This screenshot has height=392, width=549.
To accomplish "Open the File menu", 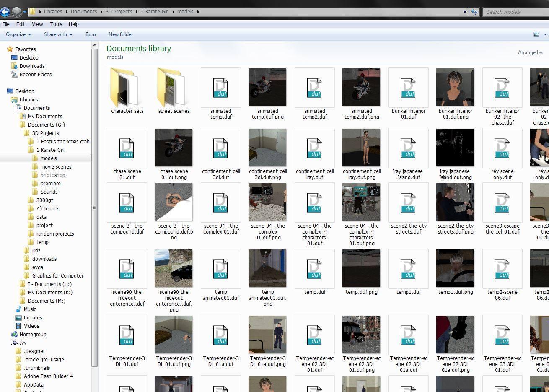I will click(x=6, y=24).
